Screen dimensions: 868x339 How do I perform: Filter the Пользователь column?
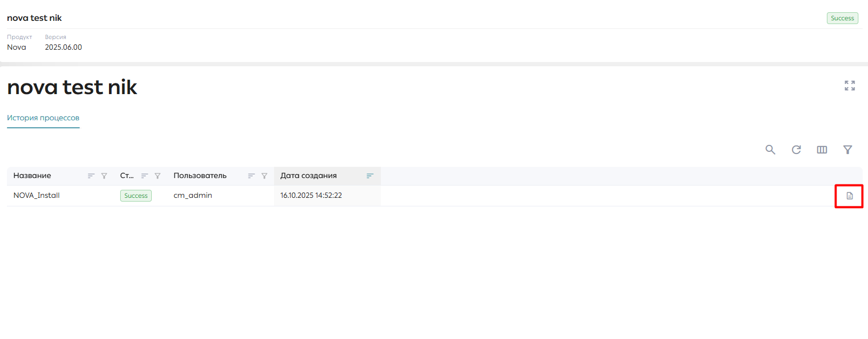click(264, 176)
